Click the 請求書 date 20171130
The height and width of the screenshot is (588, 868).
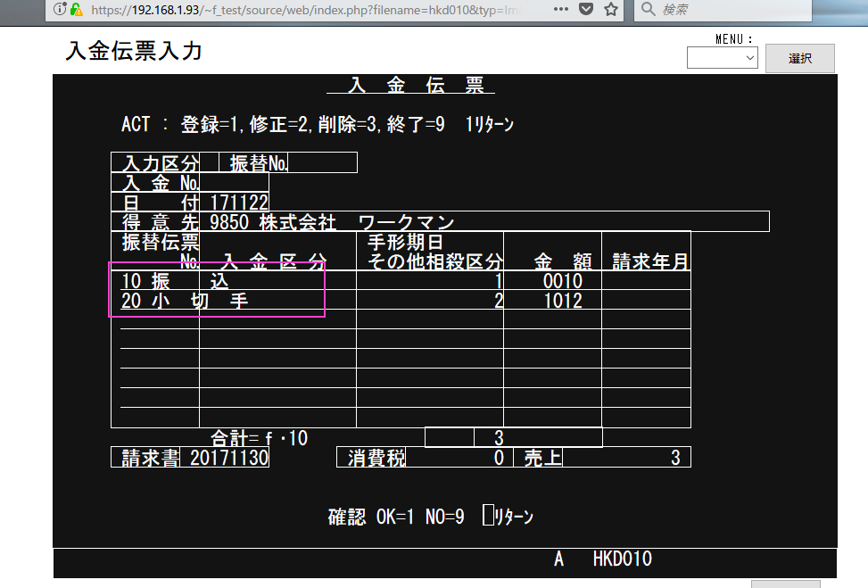[228, 458]
